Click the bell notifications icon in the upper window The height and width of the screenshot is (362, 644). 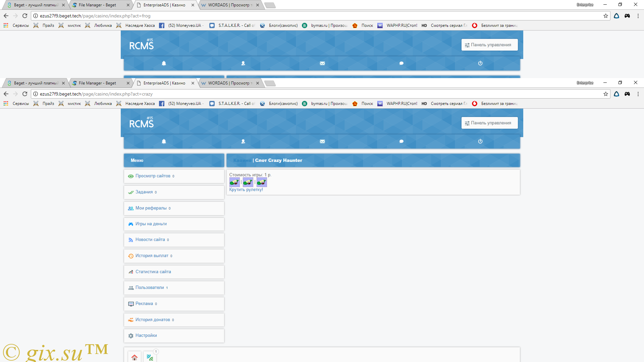pyautogui.click(x=164, y=63)
